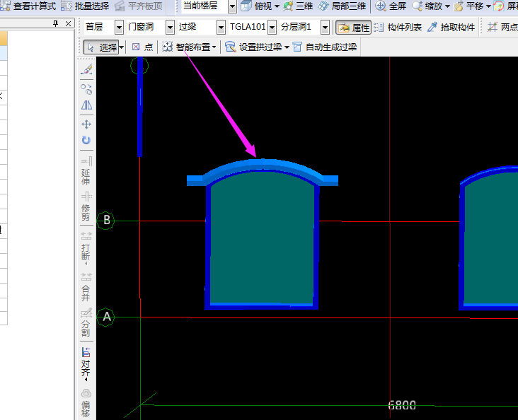Click the rotate icon in side toolbar
This screenshot has height=420, width=518.
click(x=86, y=140)
